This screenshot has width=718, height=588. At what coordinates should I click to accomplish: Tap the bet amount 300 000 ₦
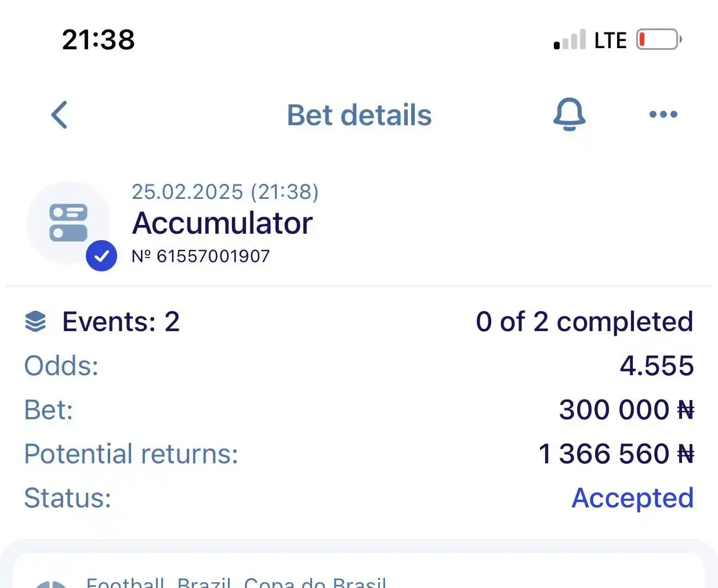[x=626, y=410]
